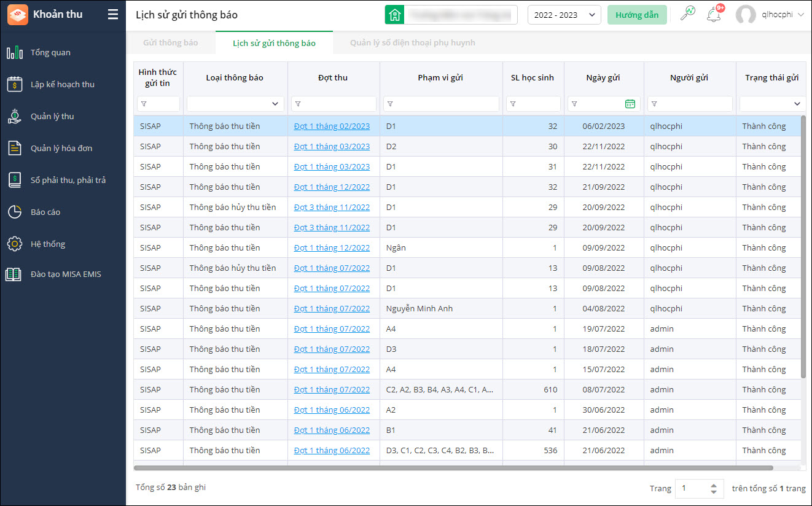This screenshot has height=506, width=812.
Task: Collapse the sidebar with the hamburger icon
Action: 113,15
